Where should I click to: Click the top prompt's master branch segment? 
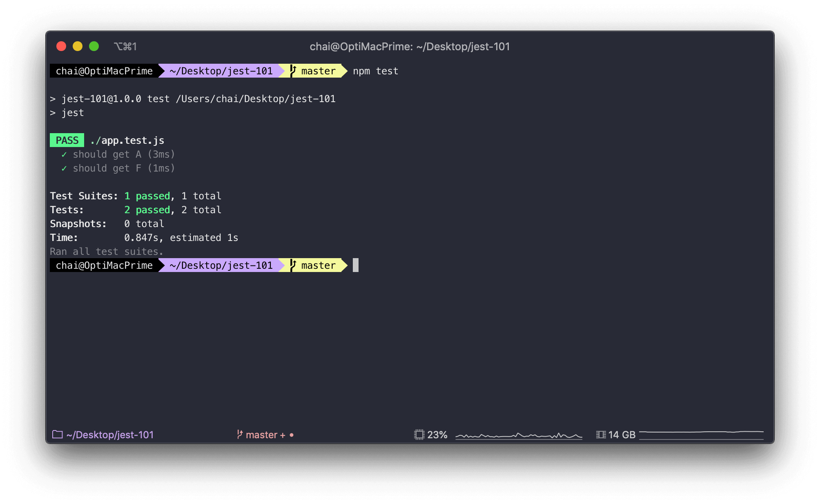[313, 71]
